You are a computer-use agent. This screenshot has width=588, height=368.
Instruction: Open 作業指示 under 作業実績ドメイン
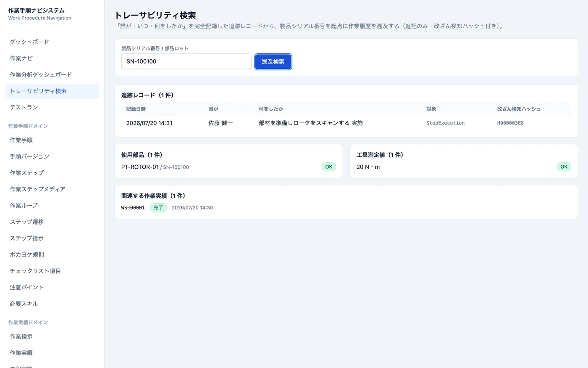tap(52, 337)
